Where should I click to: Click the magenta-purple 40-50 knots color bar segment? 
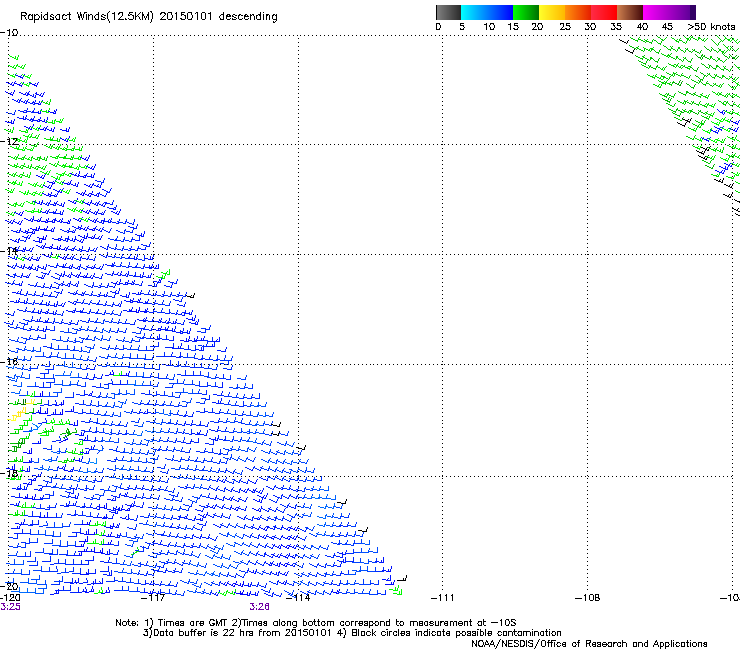669,12
